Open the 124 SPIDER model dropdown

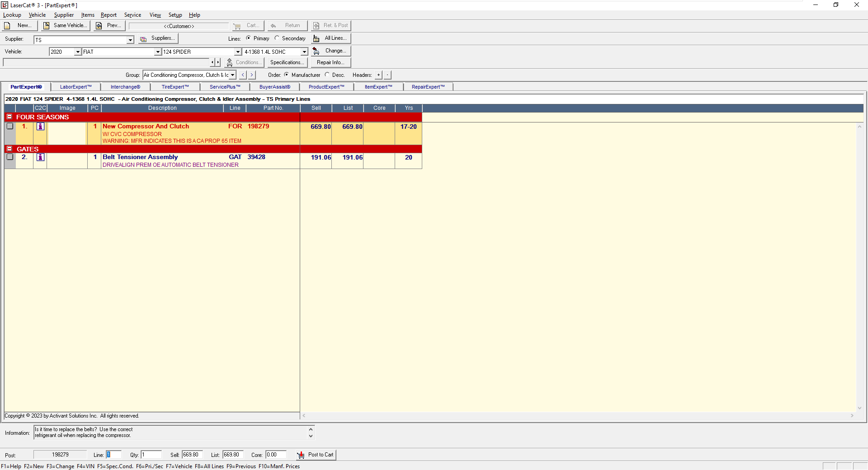pos(238,52)
